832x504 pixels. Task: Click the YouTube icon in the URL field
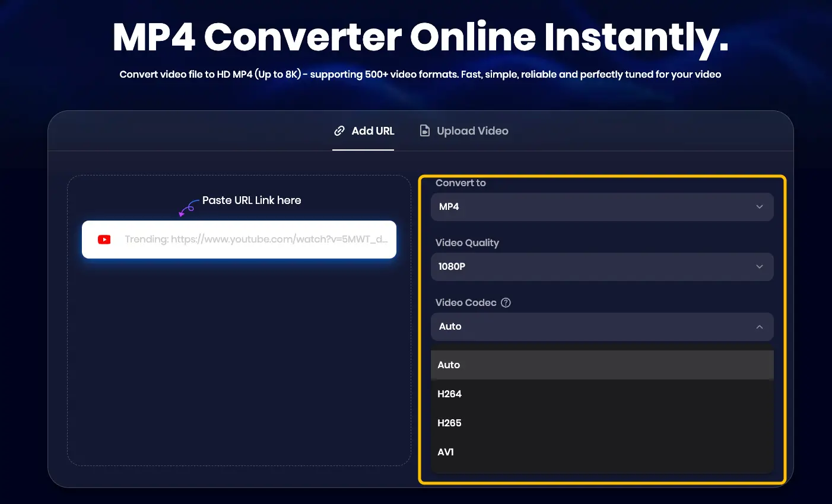(x=104, y=240)
